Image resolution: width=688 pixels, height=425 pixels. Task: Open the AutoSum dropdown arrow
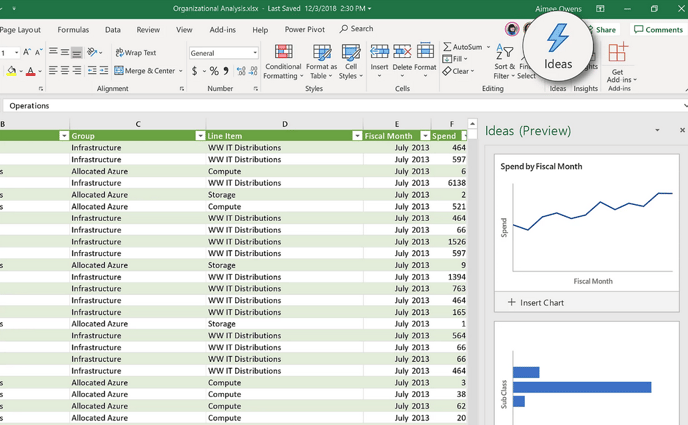(x=488, y=46)
